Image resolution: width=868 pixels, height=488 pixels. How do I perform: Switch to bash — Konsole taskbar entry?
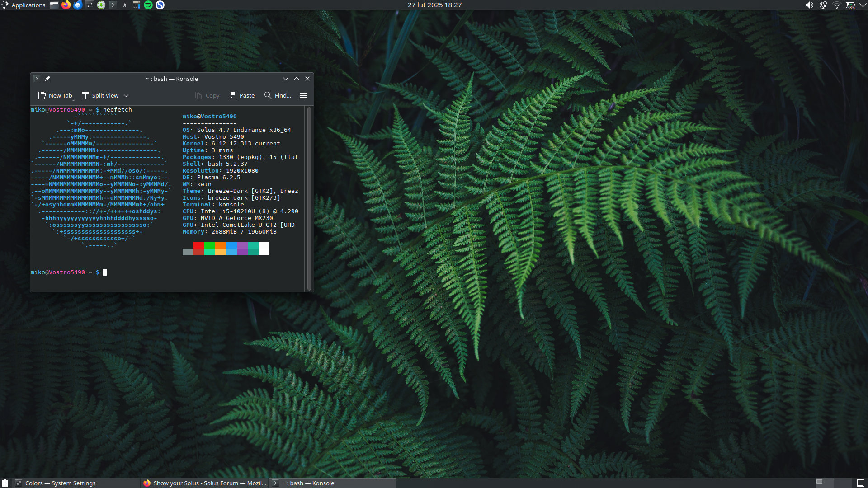tap(333, 483)
